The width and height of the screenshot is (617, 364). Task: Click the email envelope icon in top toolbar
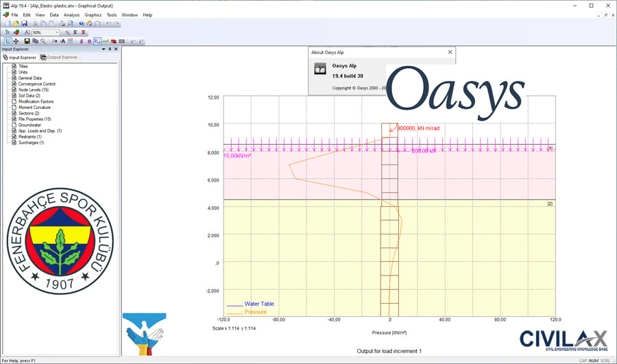pos(97,23)
